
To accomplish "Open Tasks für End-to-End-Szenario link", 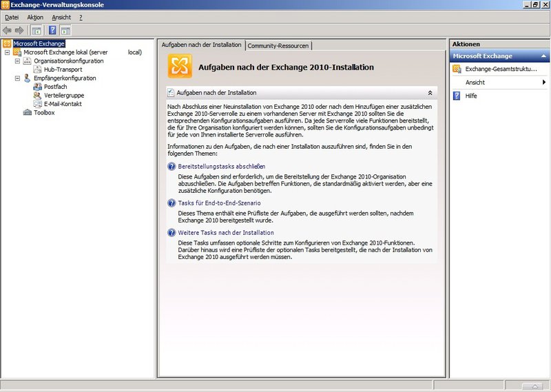I will pyautogui.click(x=219, y=203).
